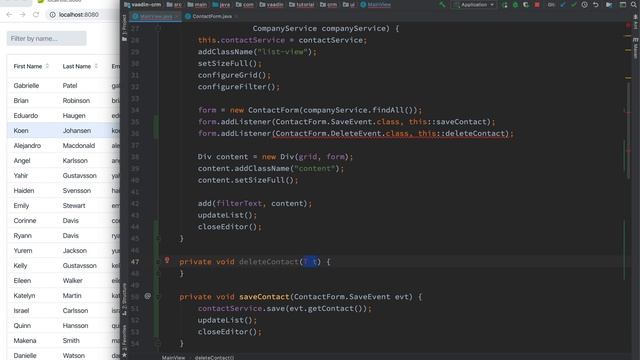
Task: Click the underlined DeleteEvent listener error
Action: pos(391,133)
